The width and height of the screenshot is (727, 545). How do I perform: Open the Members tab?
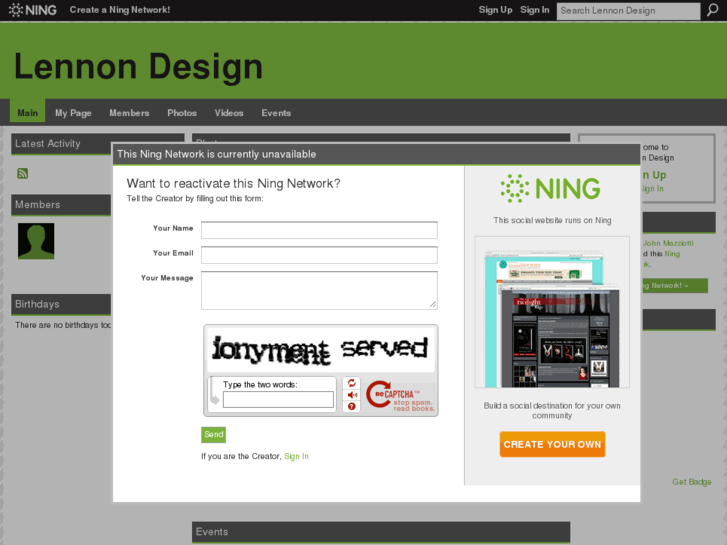[129, 113]
